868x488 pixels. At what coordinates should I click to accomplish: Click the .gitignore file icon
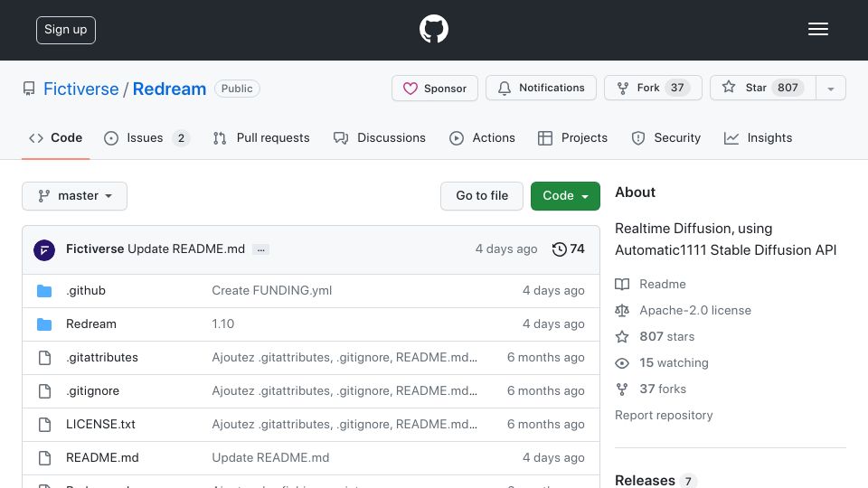coord(45,391)
